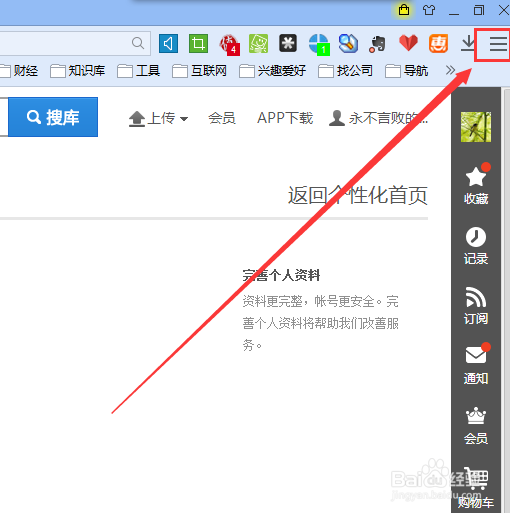Click the 返回个性化首页 link
This screenshot has height=513, width=510.
point(358,195)
